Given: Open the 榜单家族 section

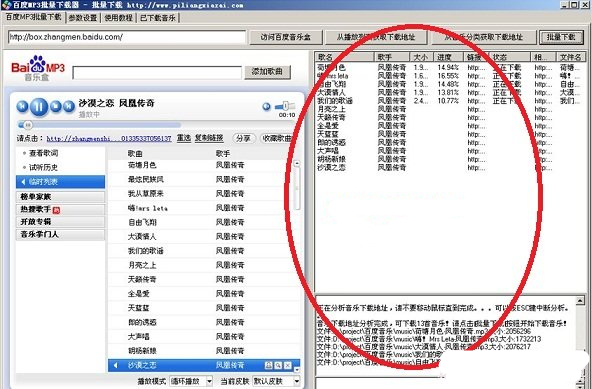Looking at the screenshot, I should (x=60, y=197).
